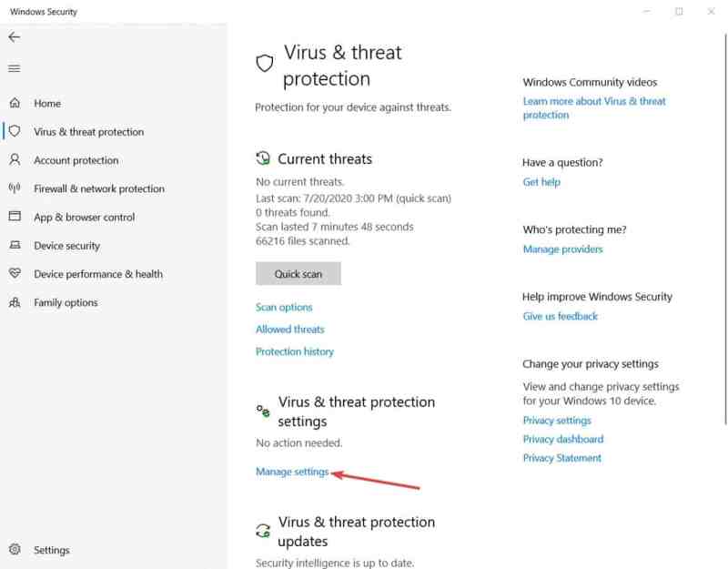Click Manage providers link
728x569 pixels.
click(562, 249)
